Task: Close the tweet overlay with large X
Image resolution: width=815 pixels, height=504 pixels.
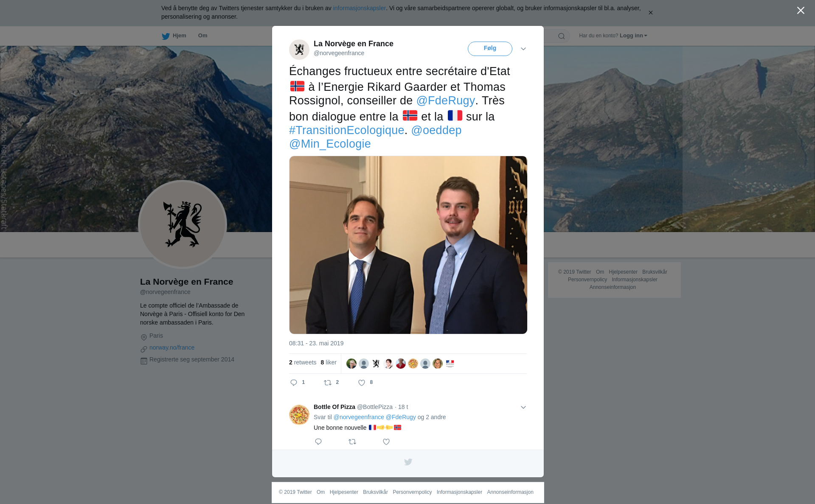Action: (801, 11)
